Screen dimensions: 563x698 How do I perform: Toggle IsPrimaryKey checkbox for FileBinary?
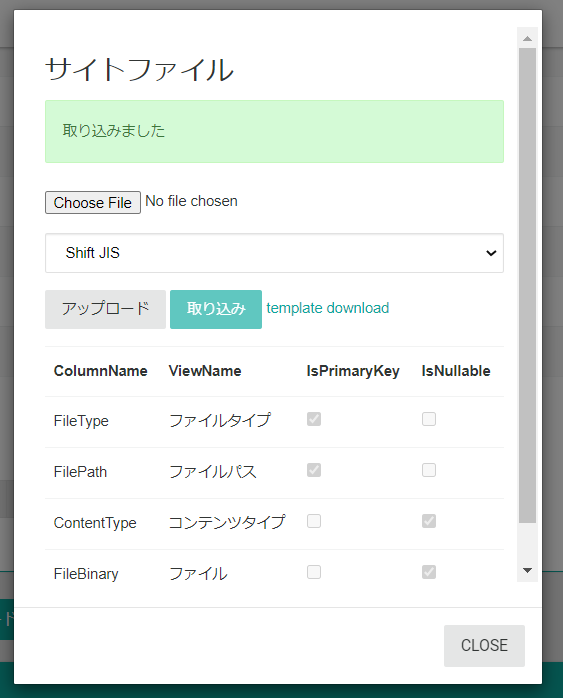coord(314,572)
